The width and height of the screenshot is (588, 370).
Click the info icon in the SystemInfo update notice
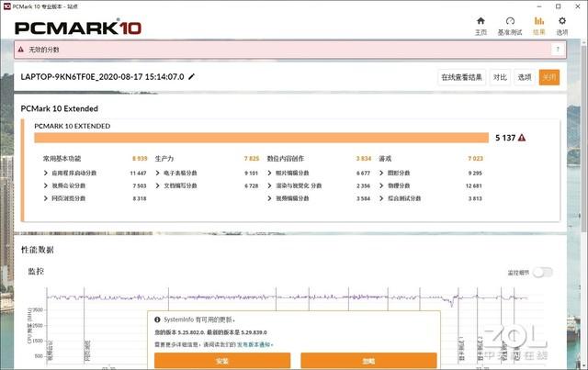[x=157, y=320]
